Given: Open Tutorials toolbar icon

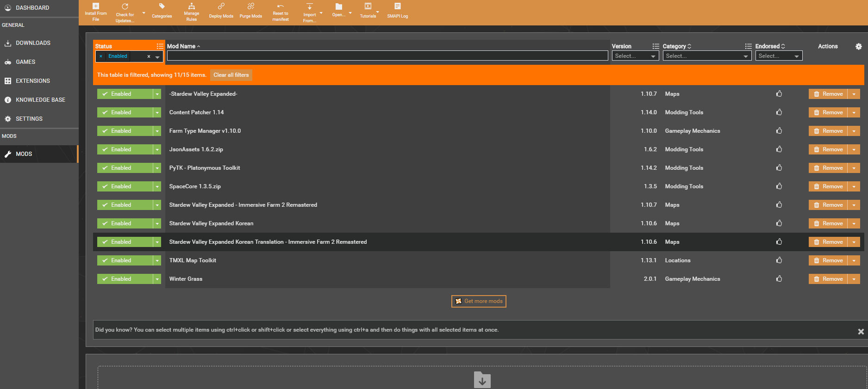Looking at the screenshot, I should (368, 6).
